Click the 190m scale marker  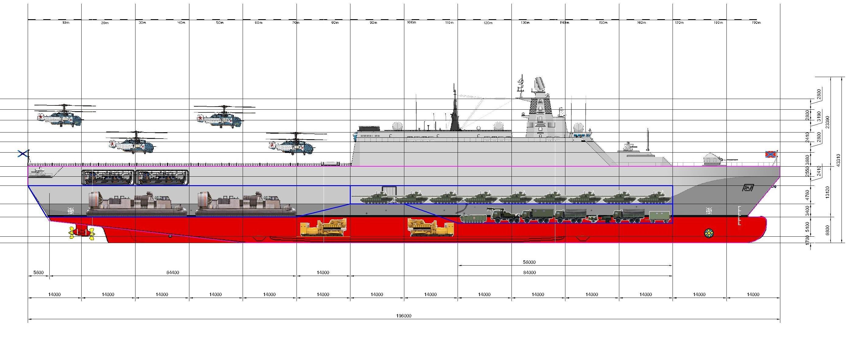pos(757,23)
